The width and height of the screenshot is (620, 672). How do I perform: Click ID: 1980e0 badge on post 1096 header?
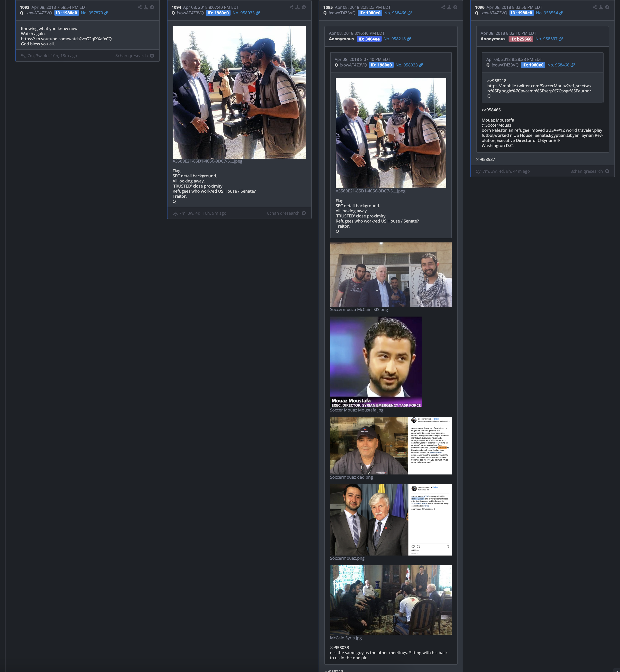pyautogui.click(x=521, y=13)
